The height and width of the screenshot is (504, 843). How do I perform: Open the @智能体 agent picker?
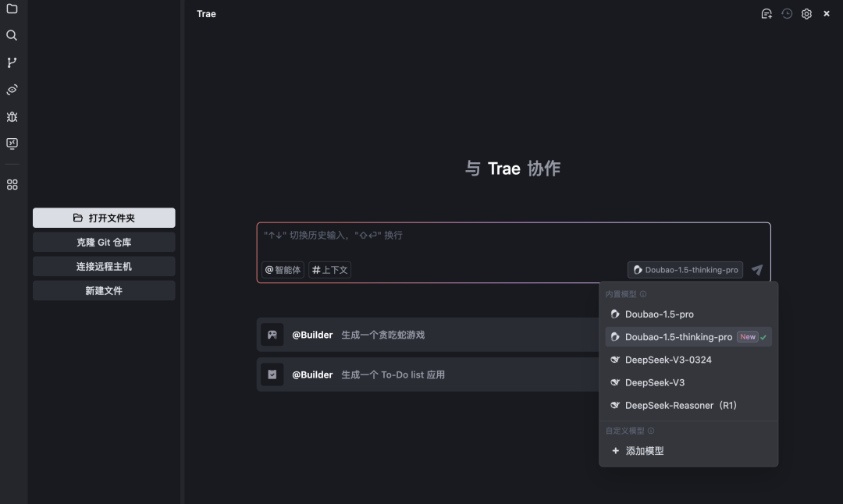pyautogui.click(x=283, y=270)
